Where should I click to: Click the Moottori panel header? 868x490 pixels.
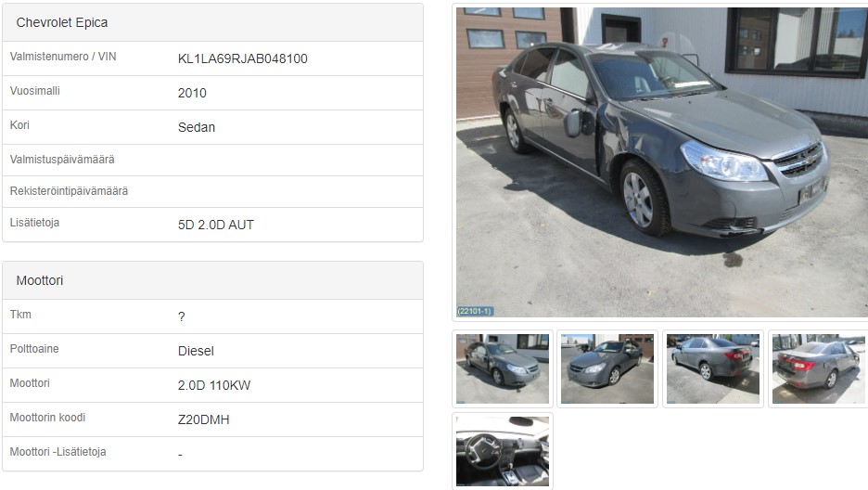tap(212, 280)
